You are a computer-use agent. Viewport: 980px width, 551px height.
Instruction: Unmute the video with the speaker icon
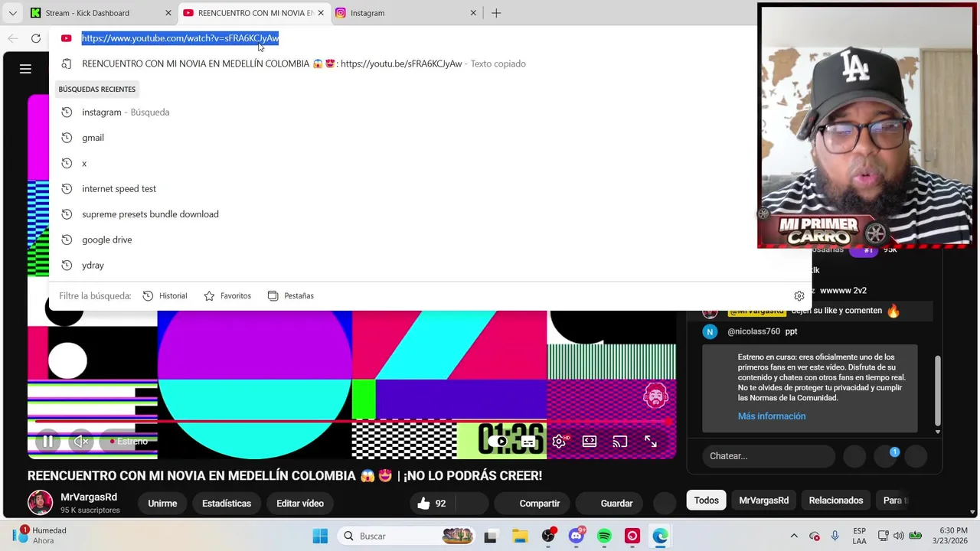[x=81, y=442]
